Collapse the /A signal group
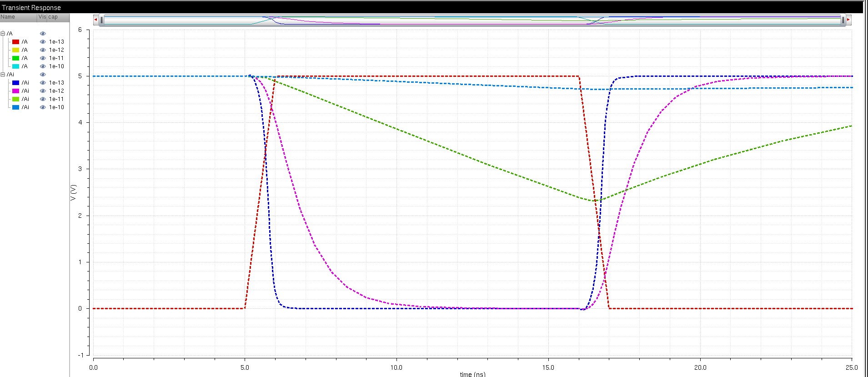Image resolution: width=868 pixels, height=377 pixels. (x=3, y=34)
